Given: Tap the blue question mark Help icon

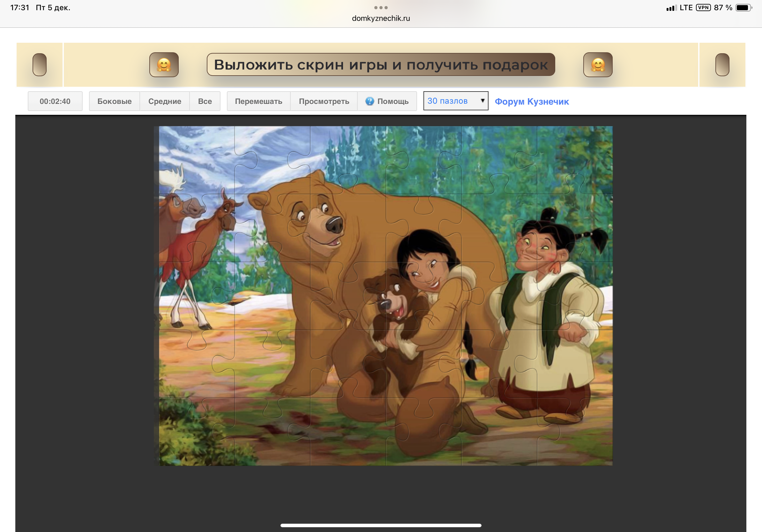Looking at the screenshot, I should [370, 101].
